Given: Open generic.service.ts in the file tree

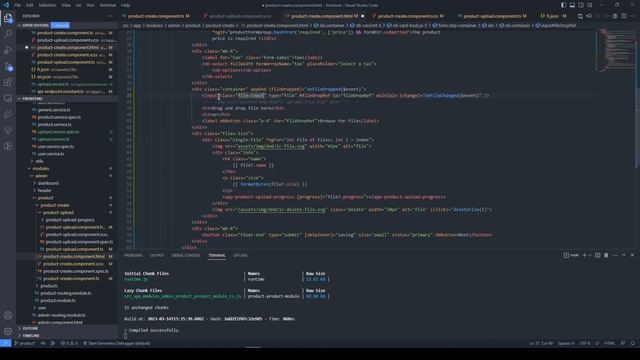Looking at the screenshot, I should 54,110.
